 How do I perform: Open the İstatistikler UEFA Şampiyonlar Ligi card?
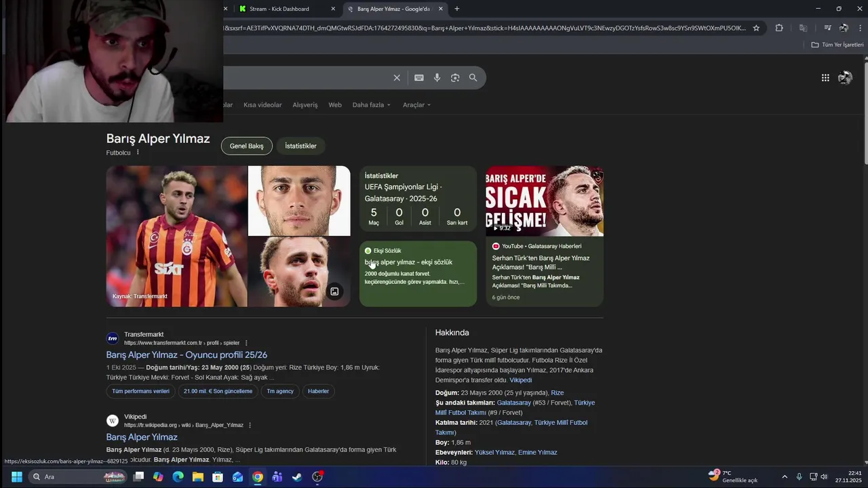(418, 199)
